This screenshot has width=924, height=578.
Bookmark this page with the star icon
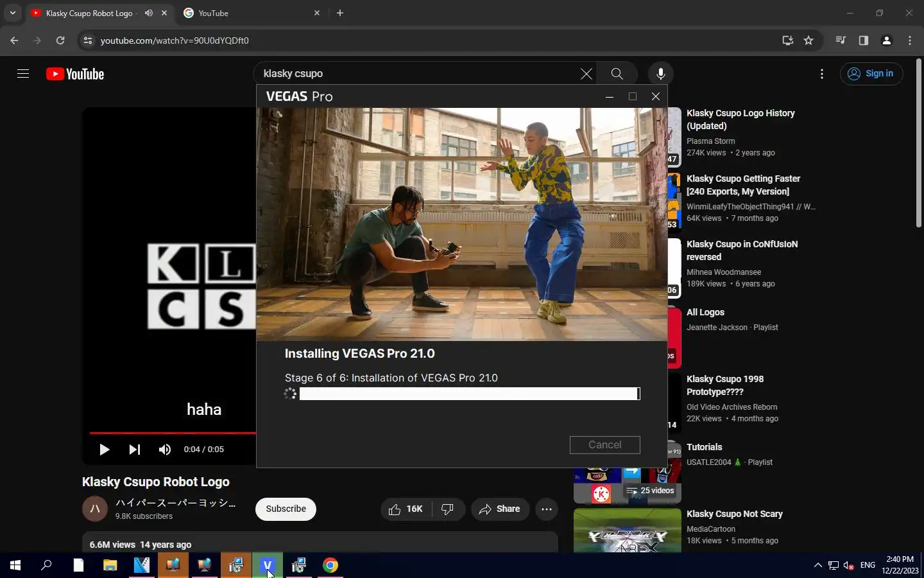point(809,40)
